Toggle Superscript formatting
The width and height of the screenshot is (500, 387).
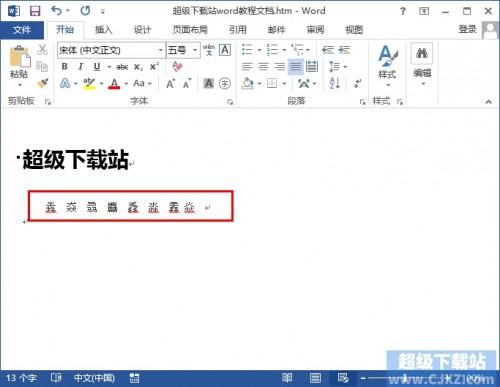coord(154,67)
